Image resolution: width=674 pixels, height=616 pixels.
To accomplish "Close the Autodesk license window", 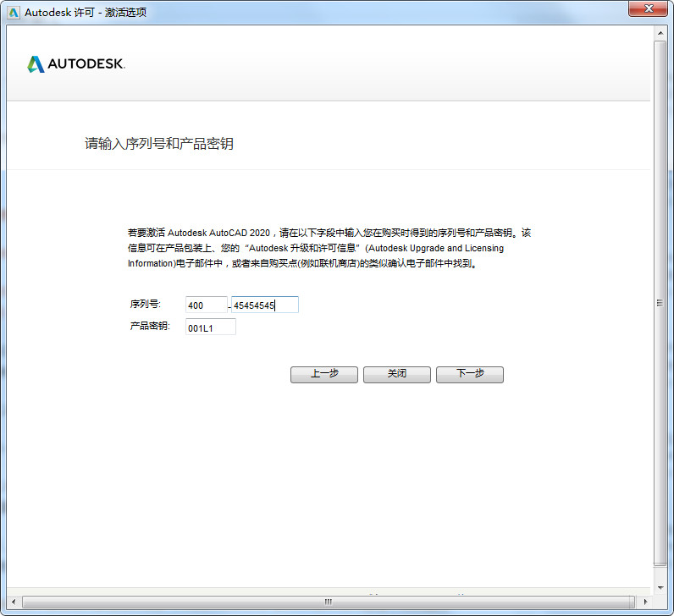I will coord(649,8).
